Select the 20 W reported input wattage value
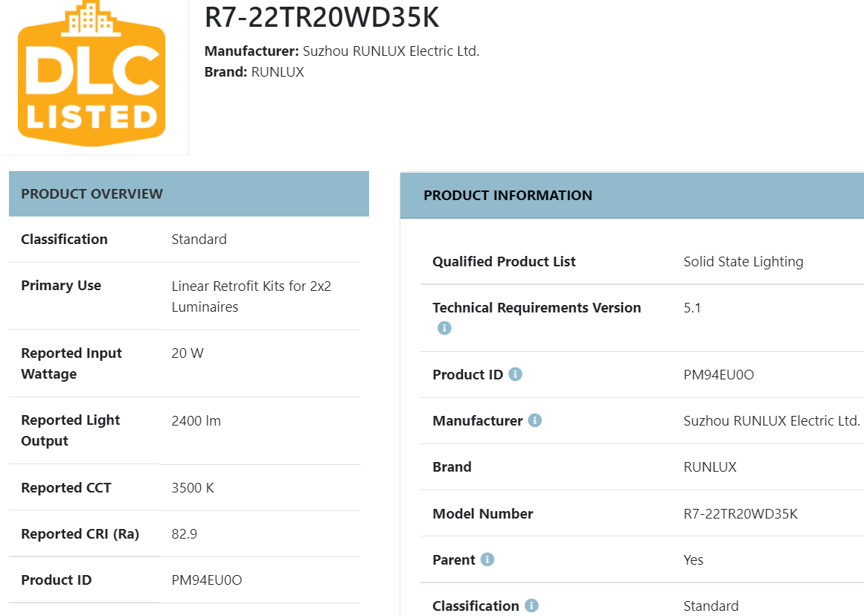Screen dimensions: 864x616 [x=187, y=353]
